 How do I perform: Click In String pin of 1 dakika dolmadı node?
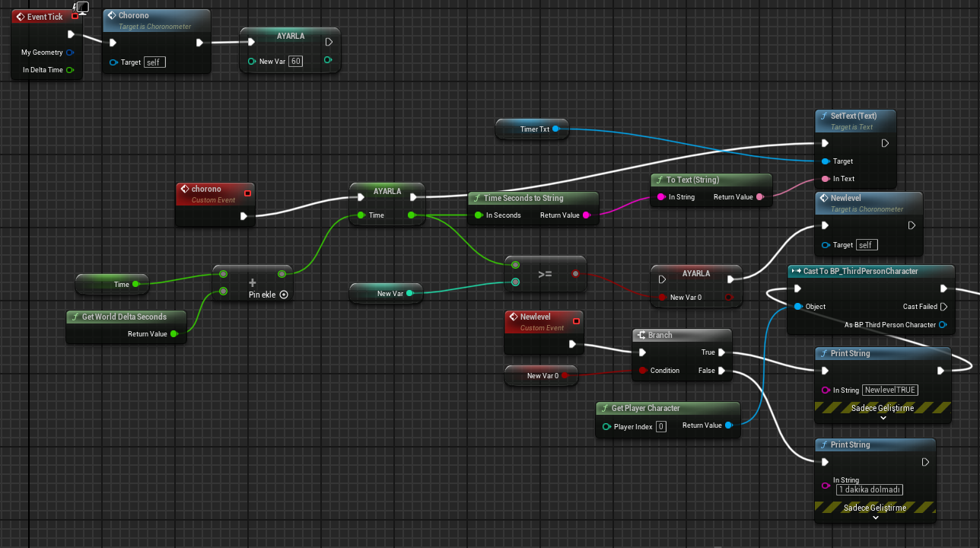coord(826,485)
